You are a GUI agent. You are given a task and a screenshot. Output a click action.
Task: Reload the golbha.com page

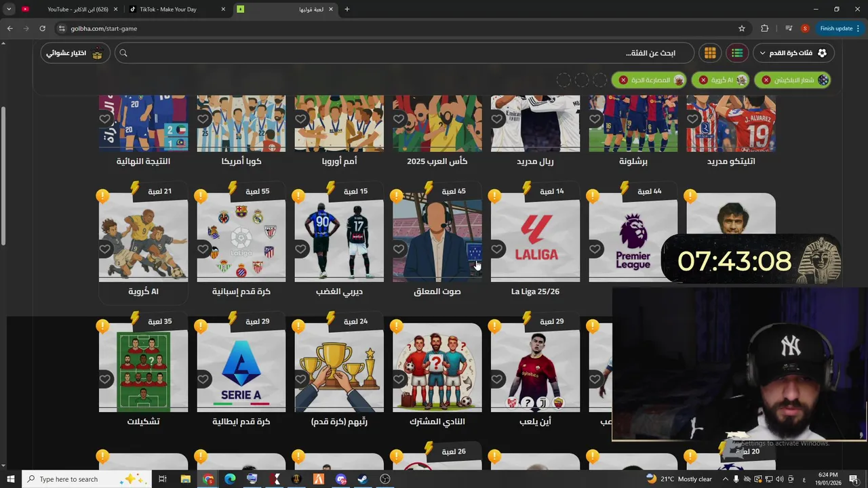(42, 28)
